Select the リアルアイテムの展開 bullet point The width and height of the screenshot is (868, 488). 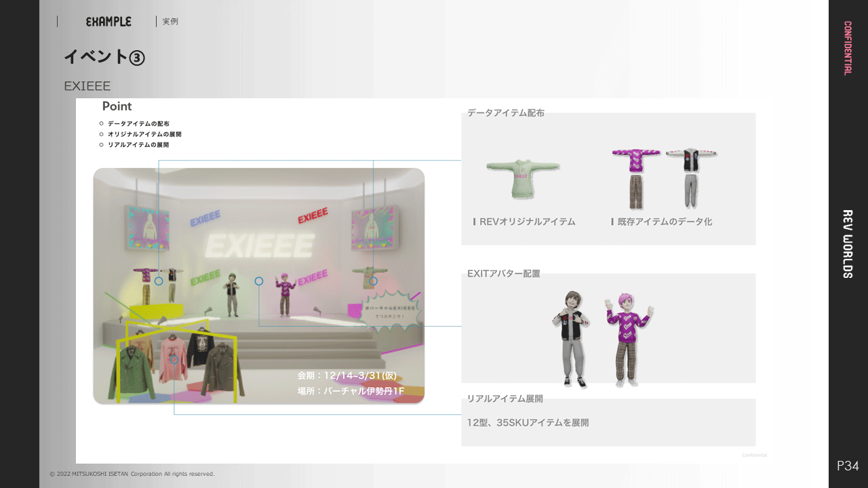coord(138,145)
